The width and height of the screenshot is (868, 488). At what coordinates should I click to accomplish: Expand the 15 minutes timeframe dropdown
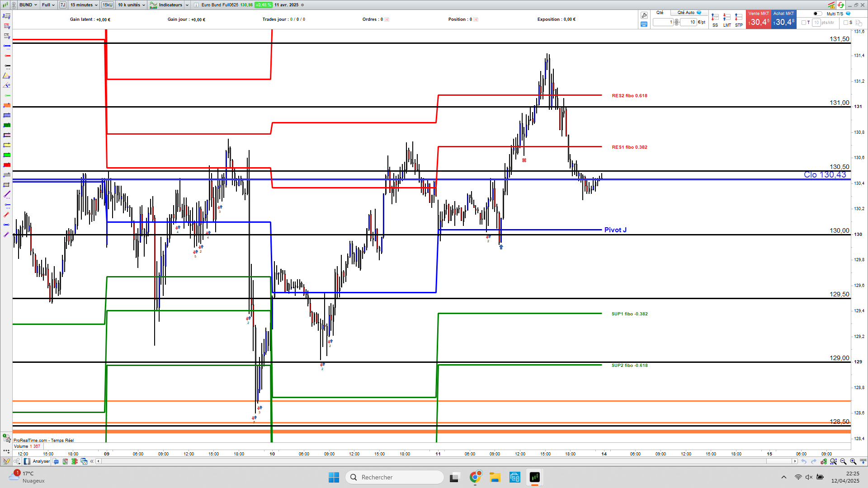click(84, 5)
